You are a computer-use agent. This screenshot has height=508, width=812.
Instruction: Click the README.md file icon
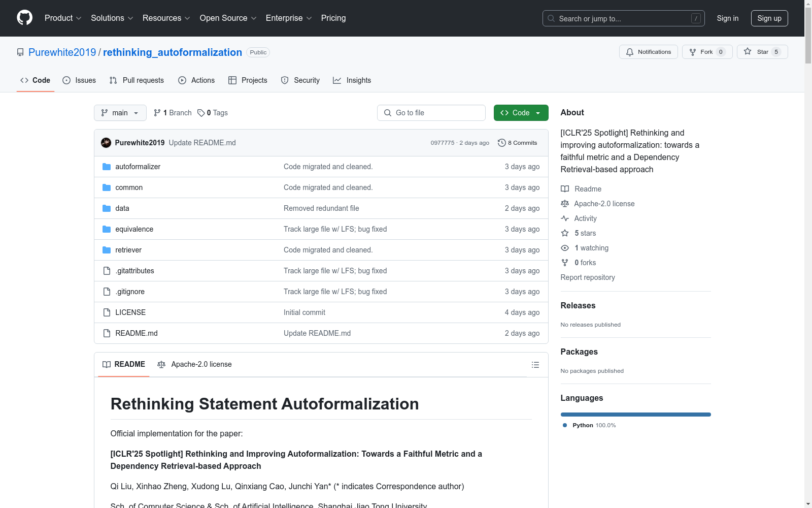(x=107, y=333)
